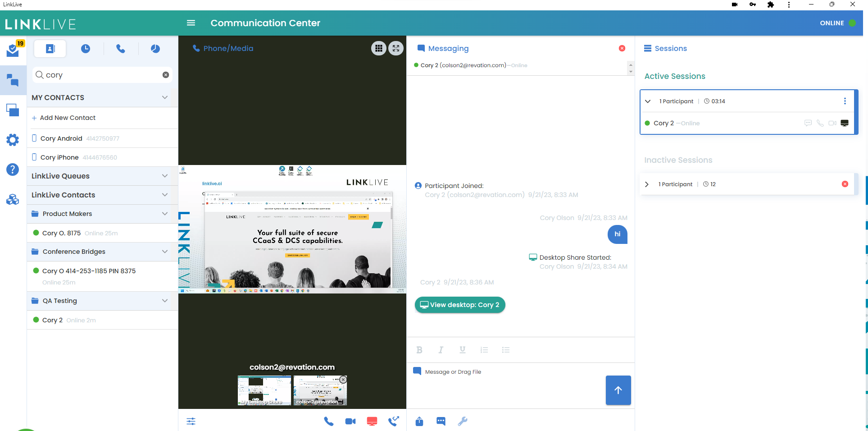868x431 pixels.
Task: Click Add New Contact
Action: pos(68,118)
